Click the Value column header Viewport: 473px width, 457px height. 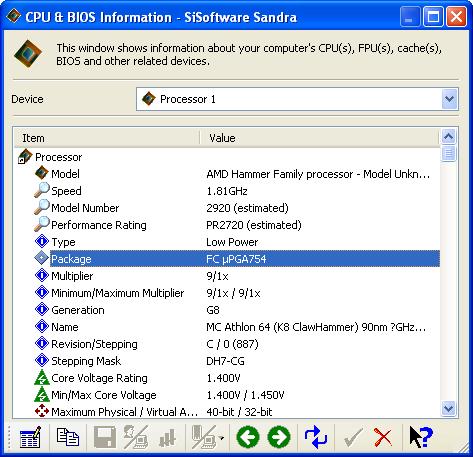[319, 138]
